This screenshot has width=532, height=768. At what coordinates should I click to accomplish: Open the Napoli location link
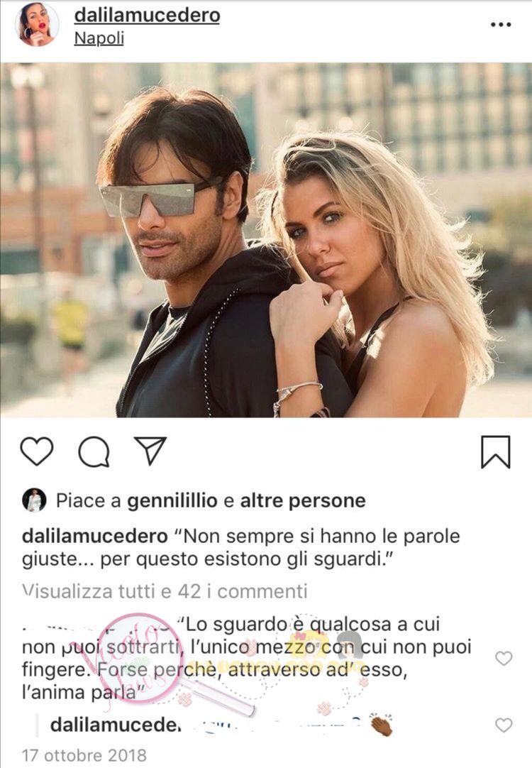pos(99,38)
